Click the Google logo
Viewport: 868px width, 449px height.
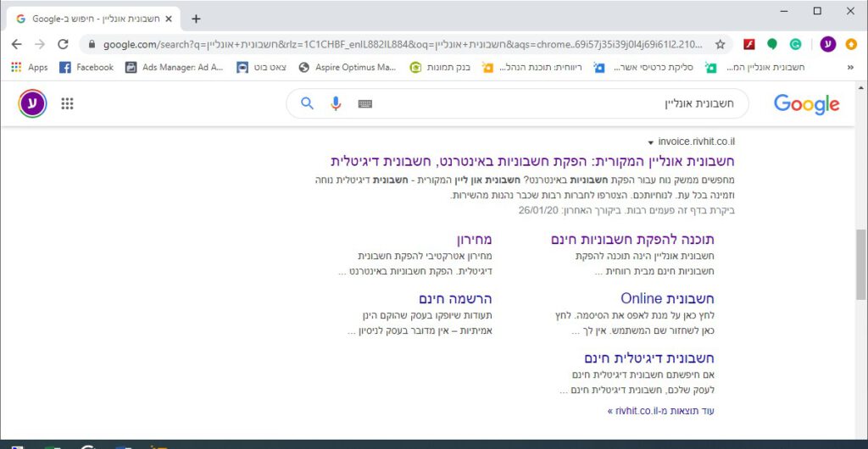click(x=807, y=104)
